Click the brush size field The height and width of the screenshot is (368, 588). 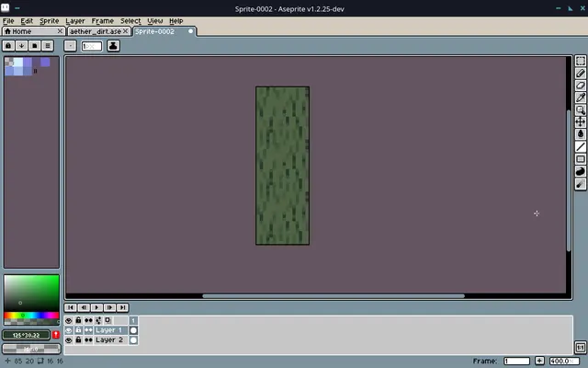coord(92,46)
